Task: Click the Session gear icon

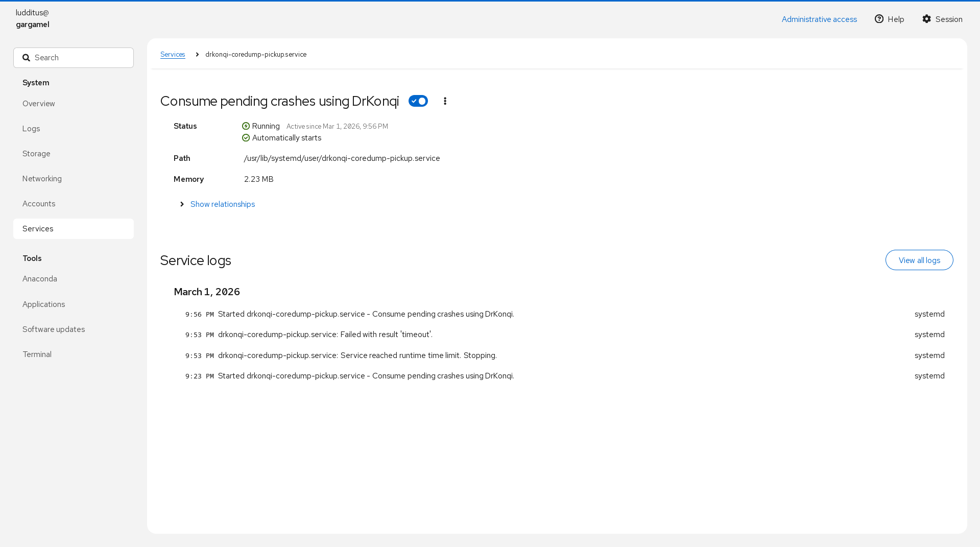Action: click(926, 19)
